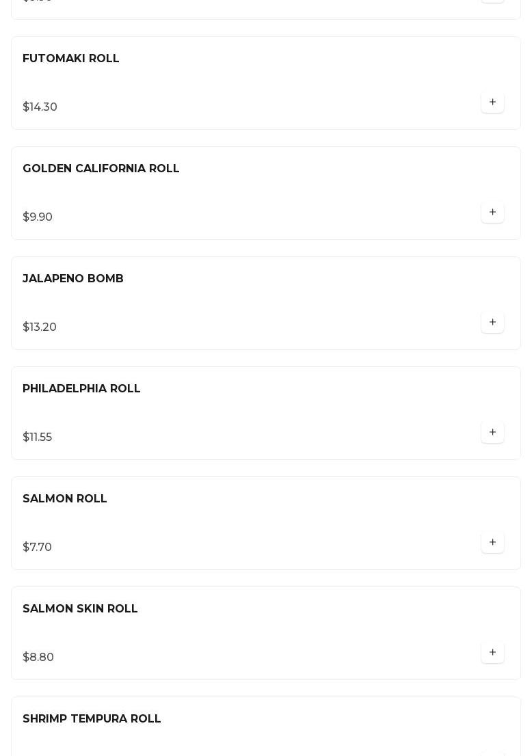Screen dimensions: 532x756
Task: Add Futomaki Roll with plus icon
Action: (492, 103)
